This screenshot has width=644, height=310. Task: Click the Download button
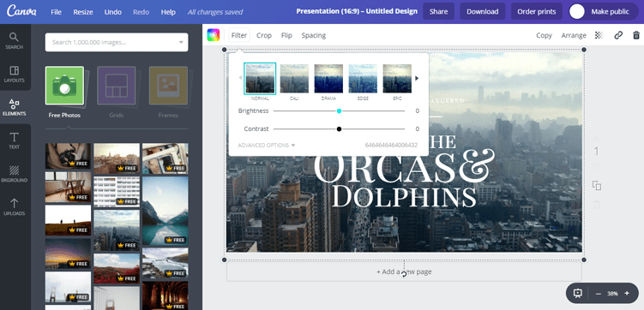pyautogui.click(x=483, y=11)
